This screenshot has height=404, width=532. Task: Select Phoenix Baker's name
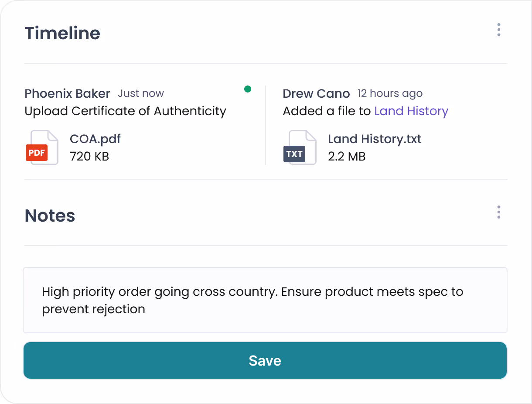[67, 93]
